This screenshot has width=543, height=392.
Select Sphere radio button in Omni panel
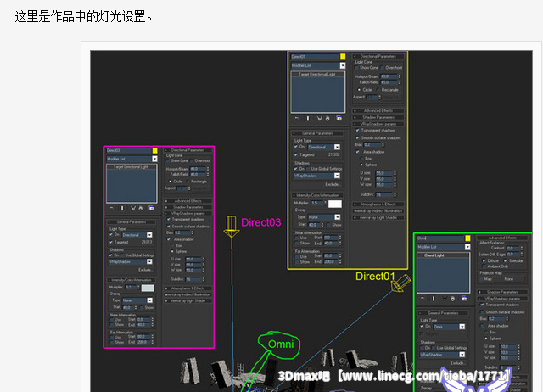(486, 339)
